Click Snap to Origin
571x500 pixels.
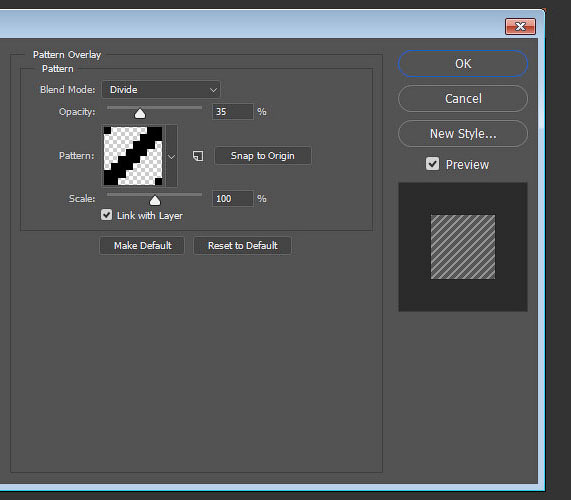pos(263,156)
